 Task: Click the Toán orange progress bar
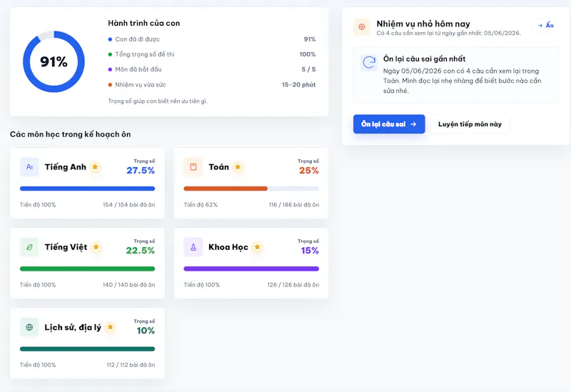pyautogui.click(x=251, y=189)
